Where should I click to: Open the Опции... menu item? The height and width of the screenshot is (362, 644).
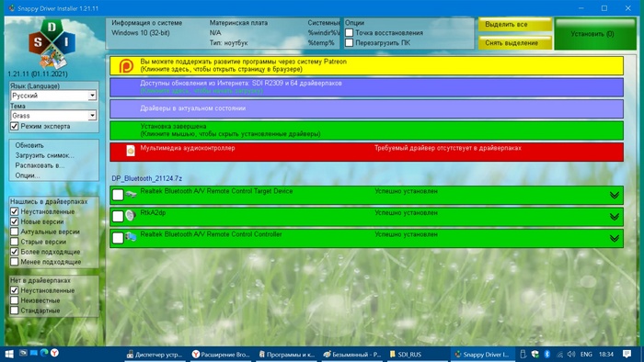[x=28, y=175]
